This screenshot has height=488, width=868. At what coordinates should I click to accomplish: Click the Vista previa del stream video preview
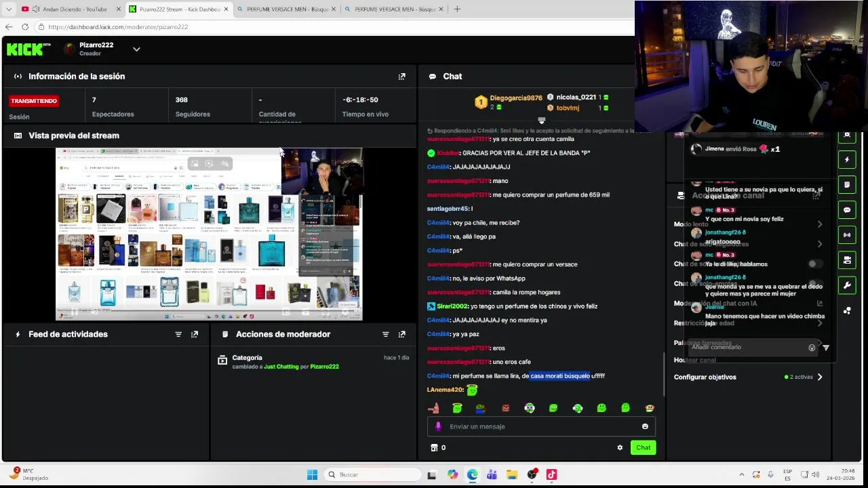pyautogui.click(x=209, y=234)
